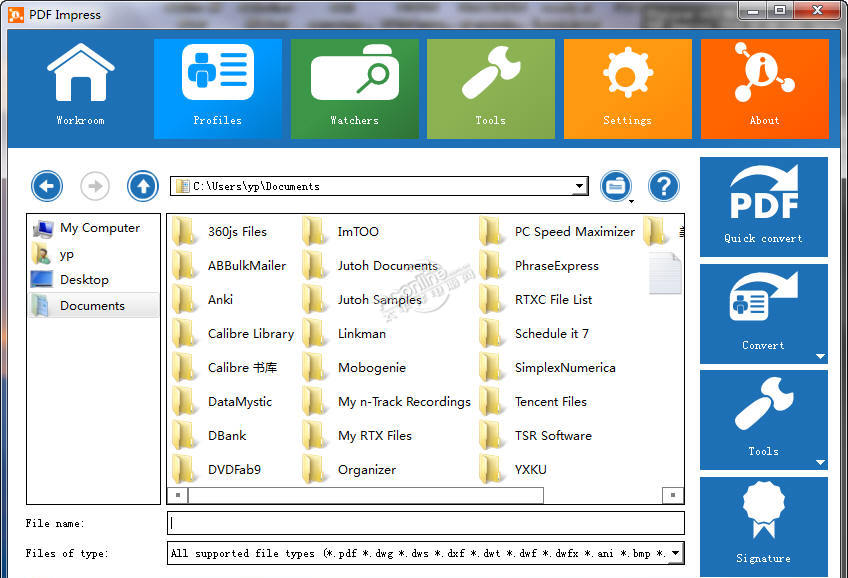The width and height of the screenshot is (848, 578).
Task: Select the My RTX Files folder
Action: coord(357,436)
